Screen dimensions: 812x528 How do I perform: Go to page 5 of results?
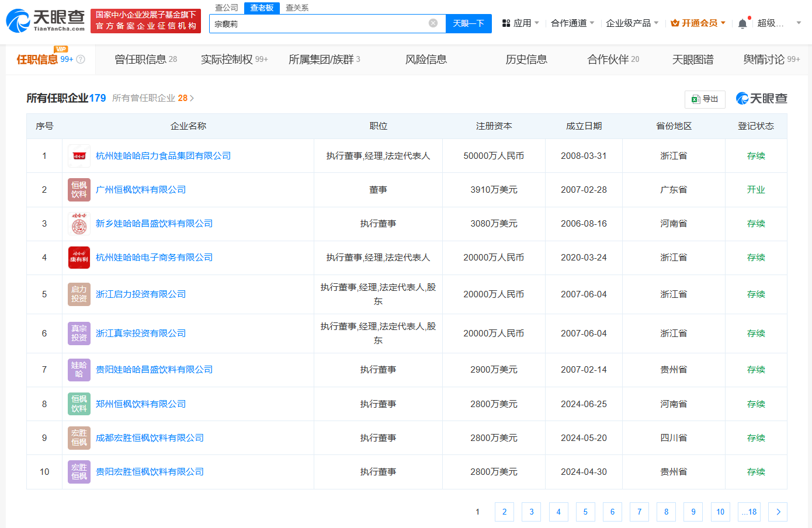(585, 512)
